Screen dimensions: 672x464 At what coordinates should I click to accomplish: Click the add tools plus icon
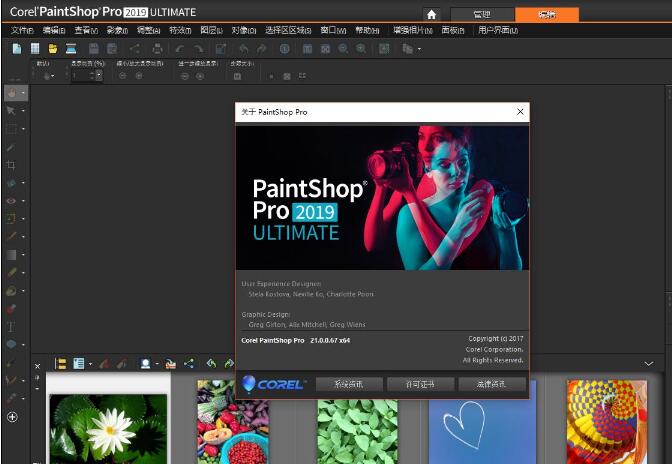(x=12, y=416)
